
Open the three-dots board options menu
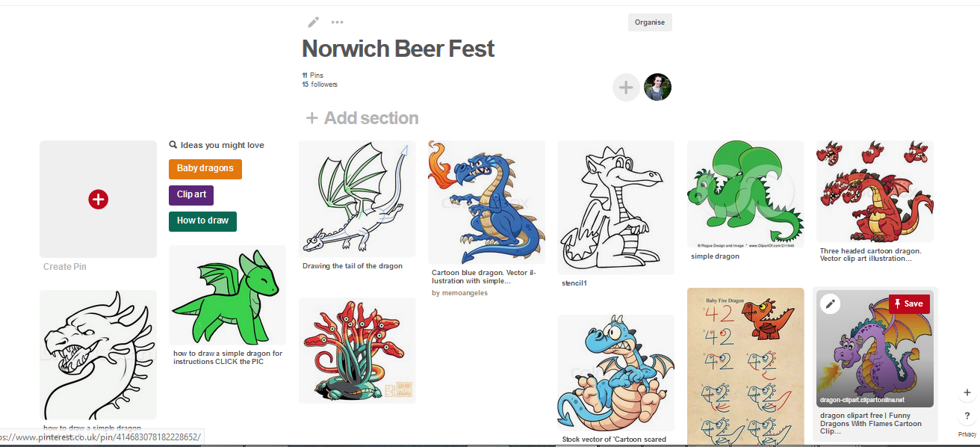coord(338,22)
